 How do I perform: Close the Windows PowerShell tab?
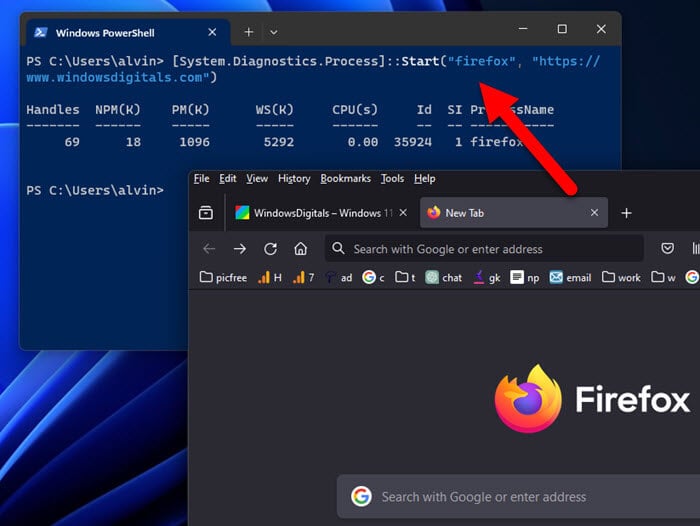coord(212,32)
